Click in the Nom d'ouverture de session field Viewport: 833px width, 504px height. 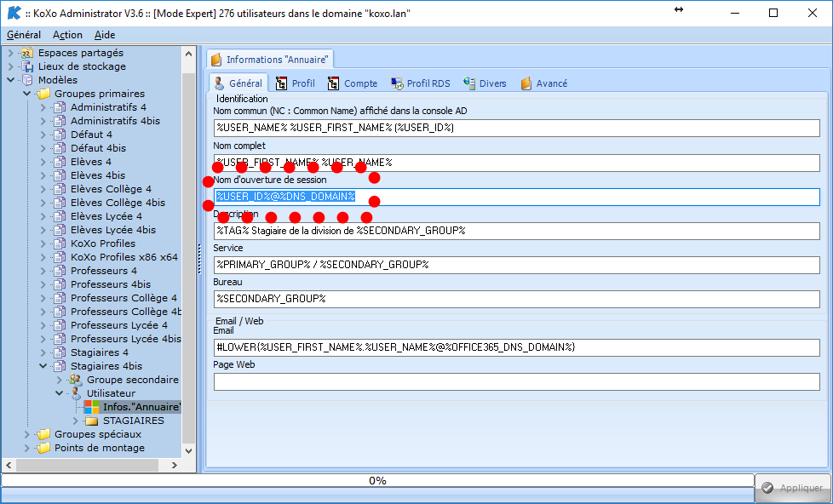pos(516,197)
